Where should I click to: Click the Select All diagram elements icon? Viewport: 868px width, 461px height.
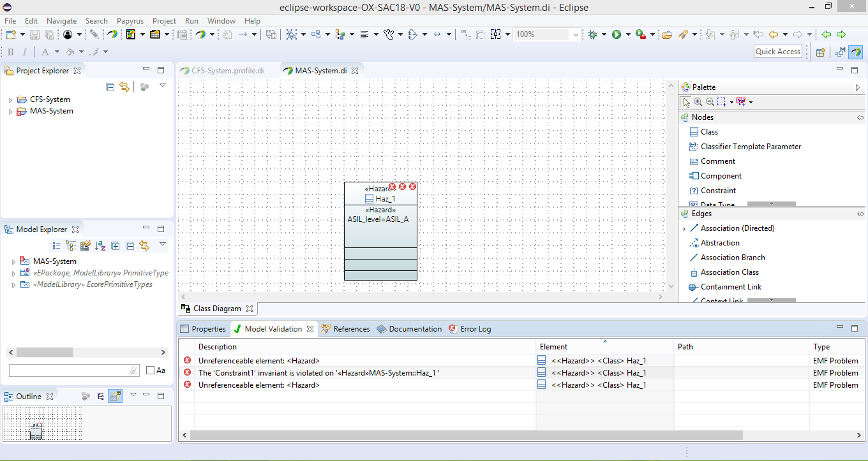click(x=292, y=34)
